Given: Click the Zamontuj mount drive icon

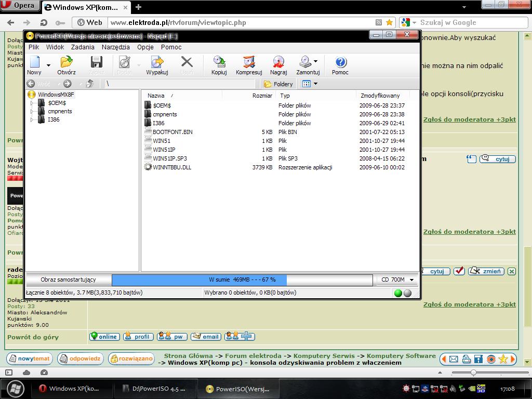Looking at the screenshot, I should click(x=305, y=62).
